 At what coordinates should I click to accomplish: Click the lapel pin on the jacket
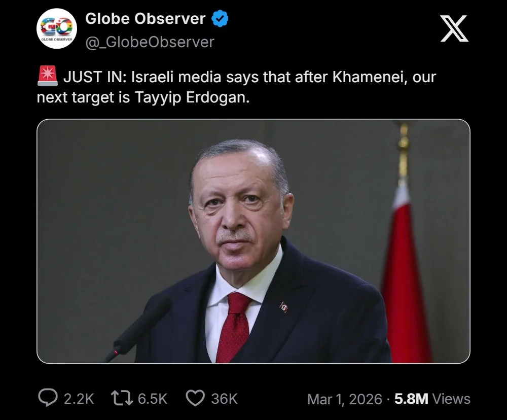click(x=284, y=307)
